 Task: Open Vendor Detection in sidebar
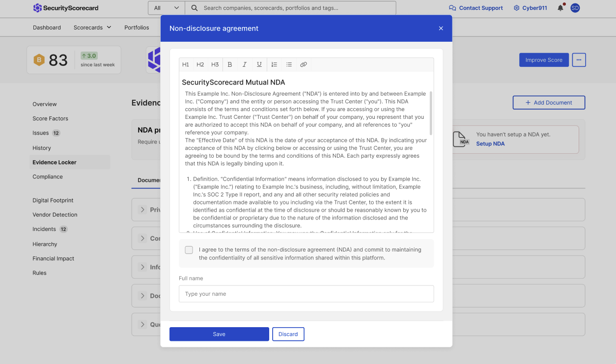pyautogui.click(x=55, y=215)
